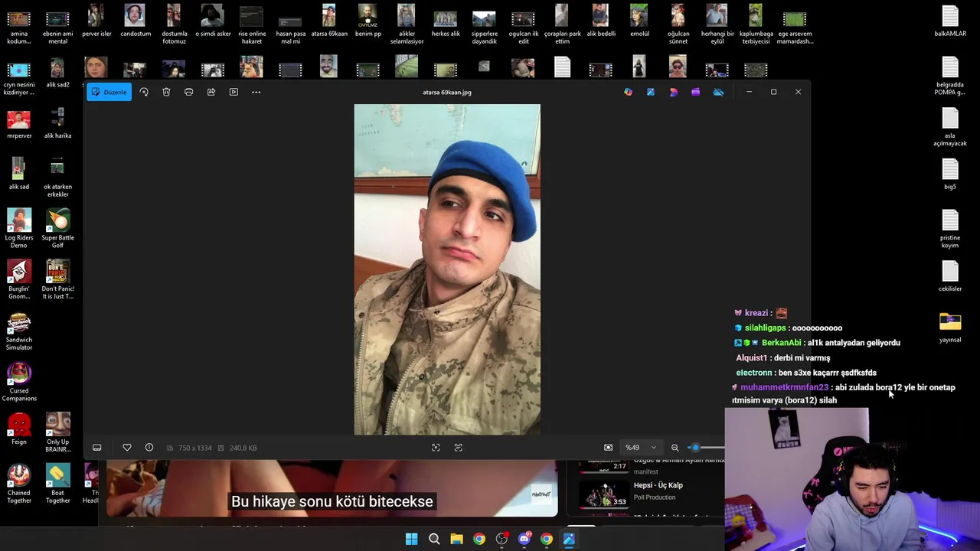The image size is (980, 551).
Task: Click the text scan icon
Action: (459, 448)
